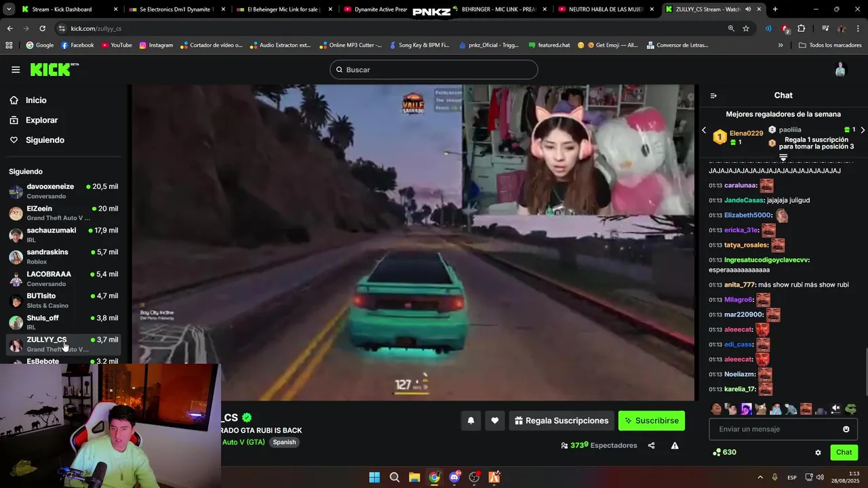Open the browser extensions puzzle icon
The image size is (868, 488).
tap(802, 28)
